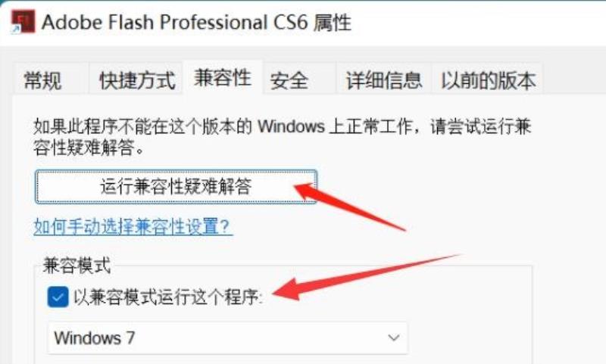Expand the dropdown using its chevron arrow
Viewport: 606px width, 364px height.
pyautogui.click(x=393, y=338)
